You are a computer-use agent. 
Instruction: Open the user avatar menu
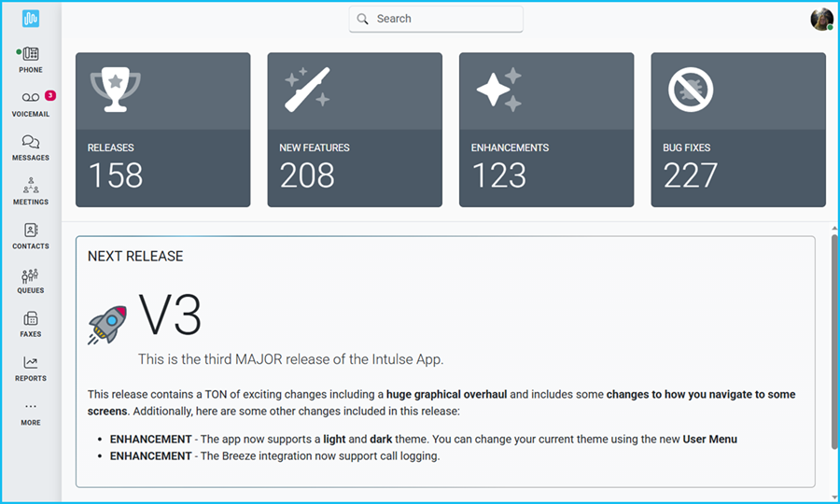click(x=821, y=20)
